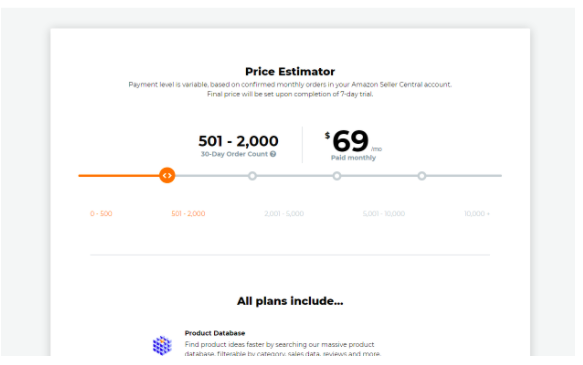The width and height of the screenshot is (583, 365).
Task: Choose the 501 - 2,000 range label below slider
Action: pyautogui.click(x=188, y=214)
